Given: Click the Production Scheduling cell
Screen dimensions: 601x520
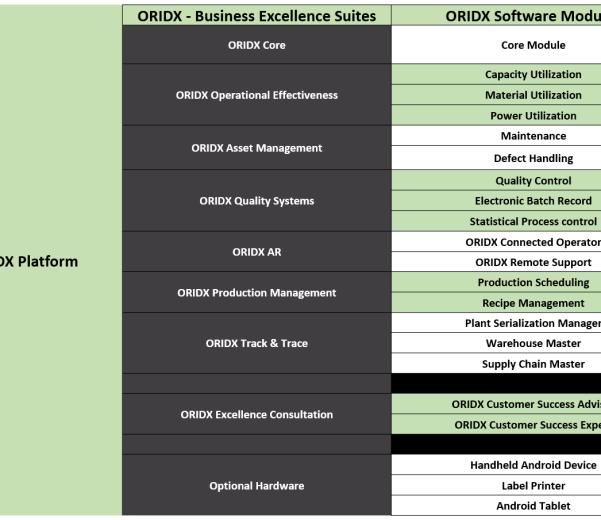Looking at the screenshot, I should tap(532, 283).
